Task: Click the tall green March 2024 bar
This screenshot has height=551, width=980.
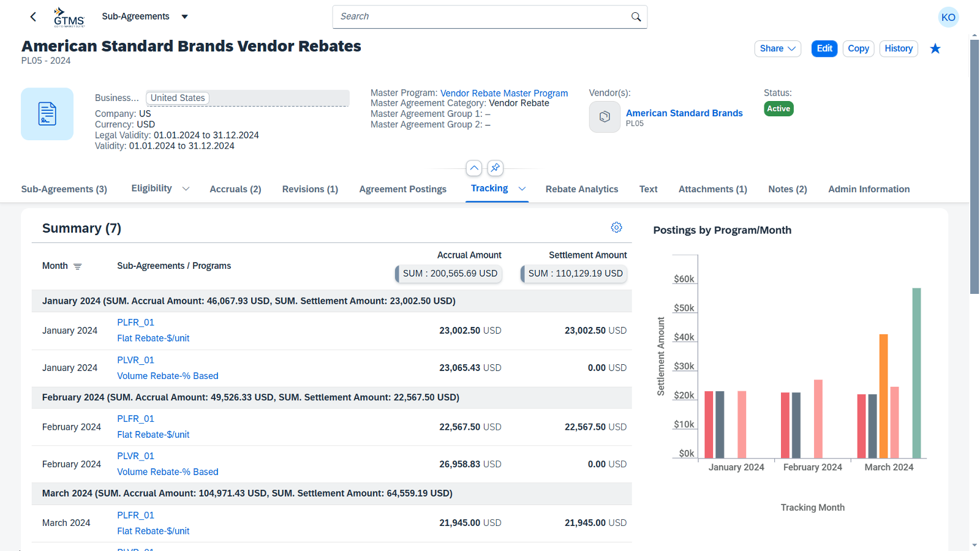Action: (916, 373)
